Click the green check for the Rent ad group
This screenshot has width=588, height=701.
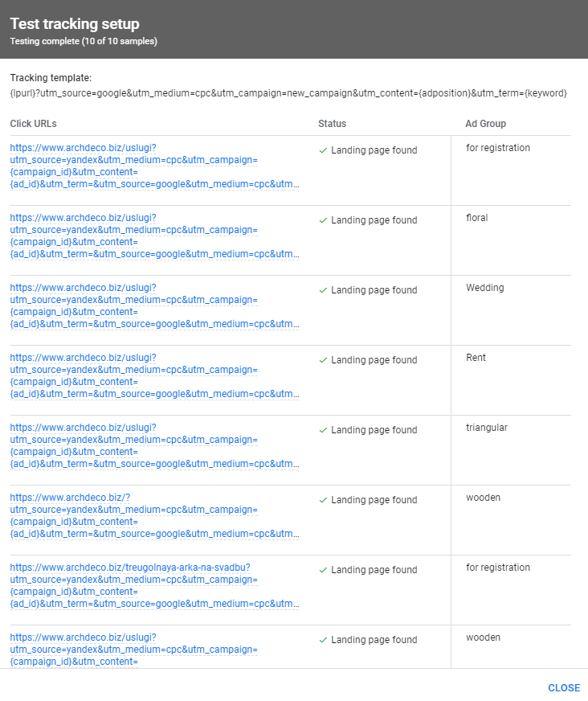(x=322, y=359)
